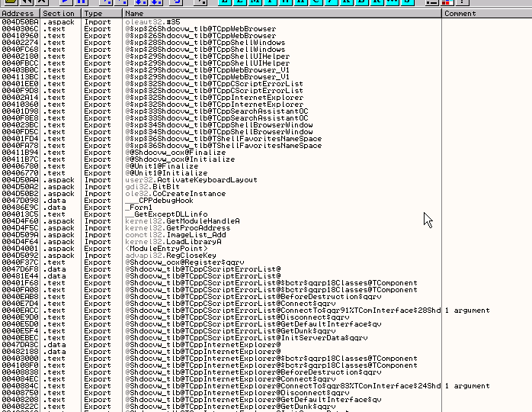
Task: Select the kernel32.LoadLibraryA import row
Action: (x=166, y=242)
